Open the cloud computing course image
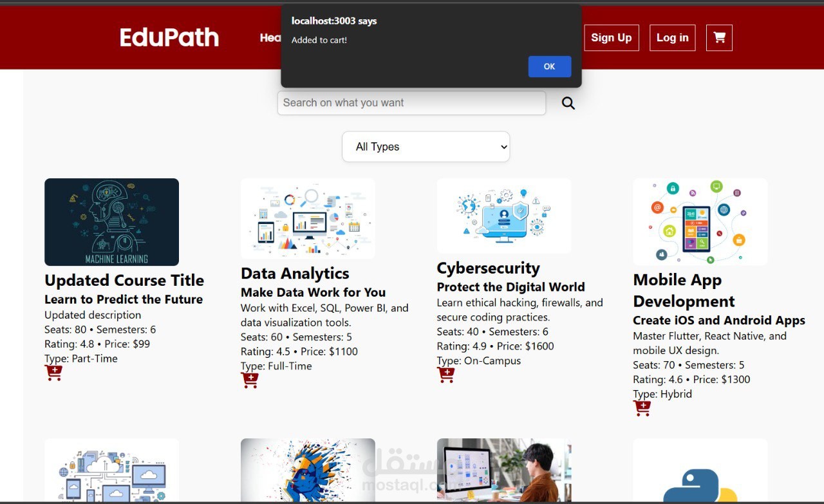The height and width of the screenshot is (504, 824). [x=111, y=473]
